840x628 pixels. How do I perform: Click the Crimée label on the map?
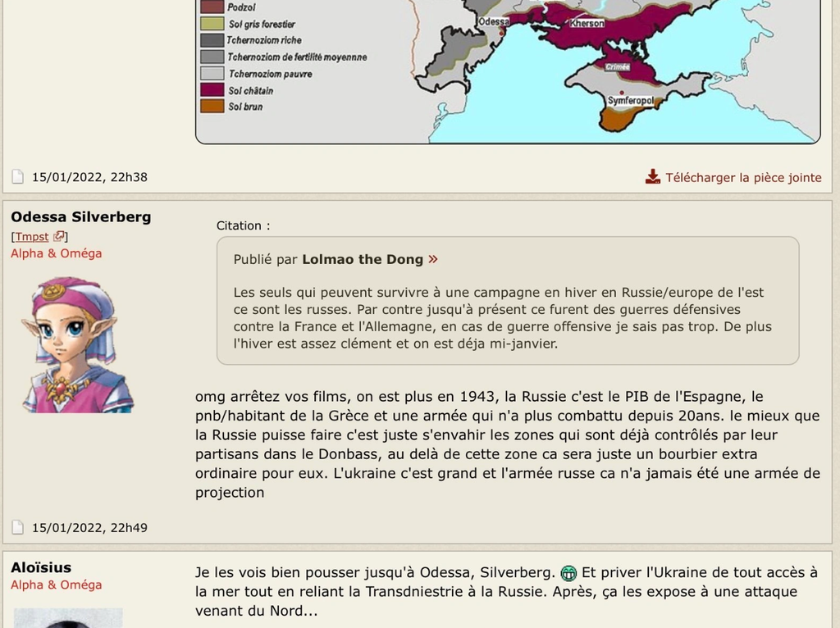click(617, 67)
